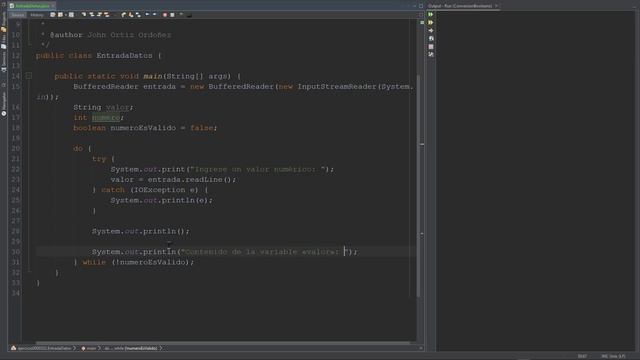Click the word numeroEsValido on line 18

[x=143, y=128]
